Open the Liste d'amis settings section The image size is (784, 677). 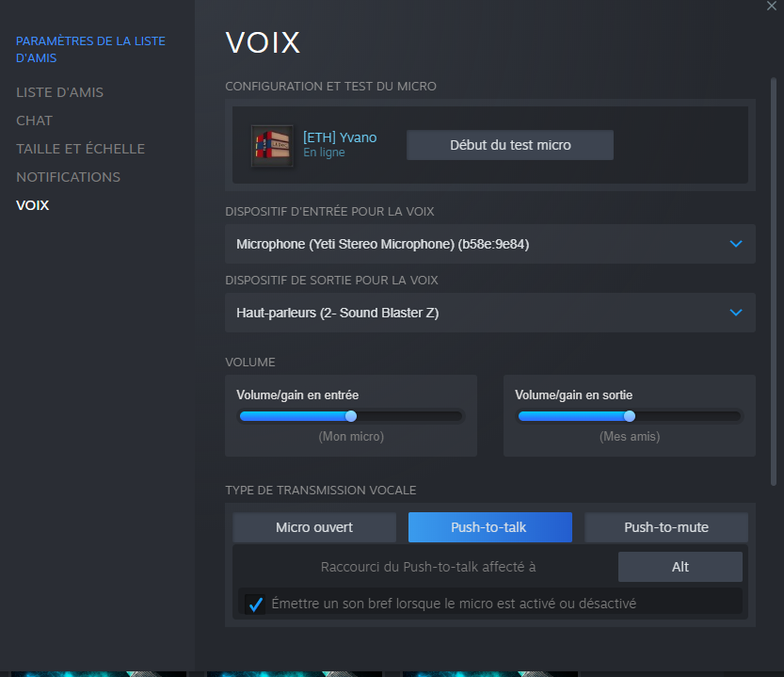(59, 92)
